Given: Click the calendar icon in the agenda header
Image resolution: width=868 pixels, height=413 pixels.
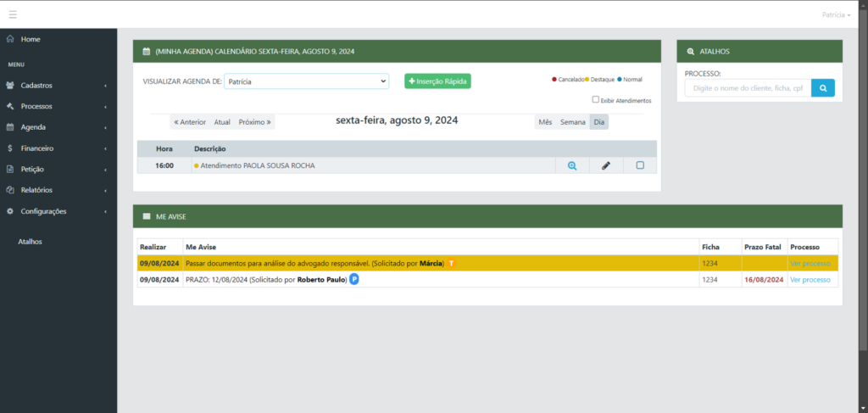Looking at the screenshot, I should pyautogui.click(x=146, y=52).
